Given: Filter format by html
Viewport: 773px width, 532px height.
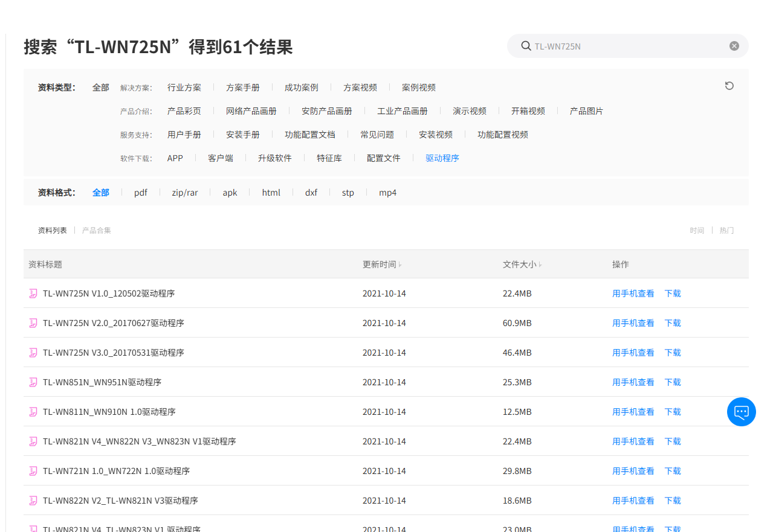Looking at the screenshot, I should tap(271, 193).
